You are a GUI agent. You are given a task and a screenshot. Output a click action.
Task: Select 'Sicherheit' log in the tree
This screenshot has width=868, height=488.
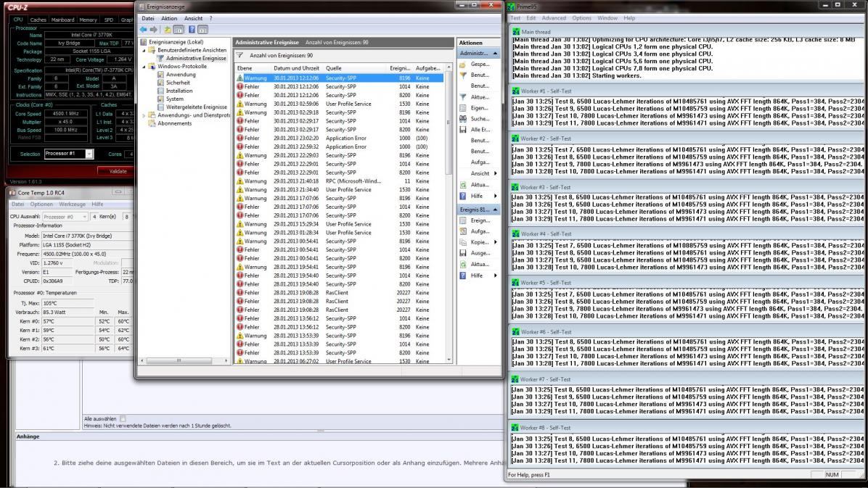[178, 83]
